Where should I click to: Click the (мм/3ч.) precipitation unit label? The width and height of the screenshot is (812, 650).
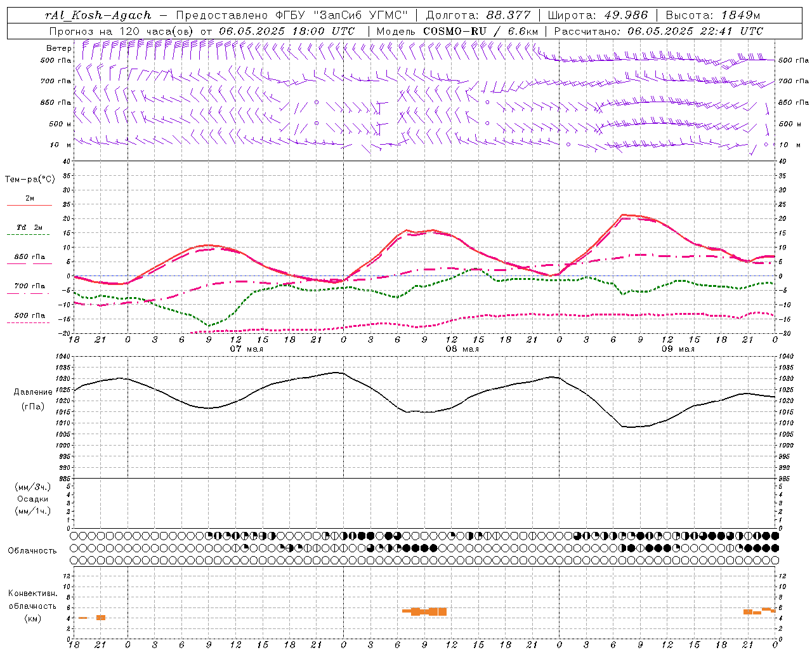pos(32,487)
